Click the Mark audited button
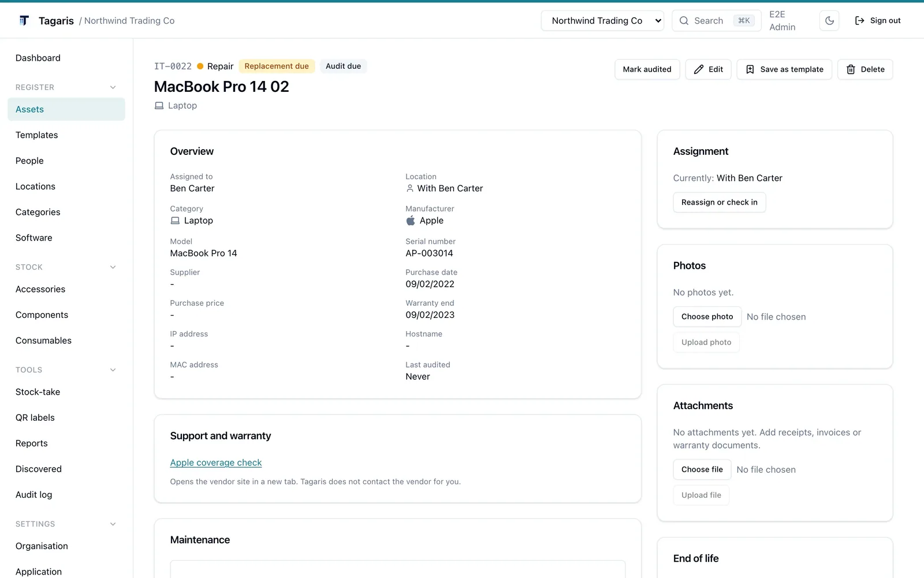 pos(647,69)
